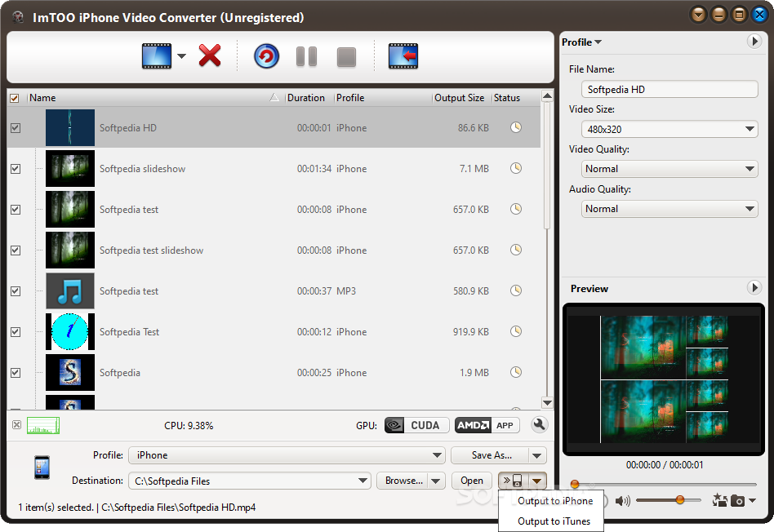Select the music note MP3 thumbnail

[x=70, y=291]
